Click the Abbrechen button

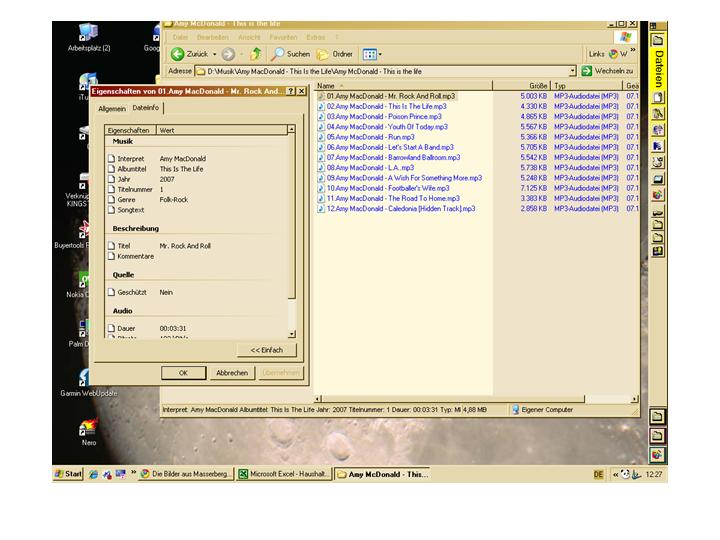[x=232, y=372]
